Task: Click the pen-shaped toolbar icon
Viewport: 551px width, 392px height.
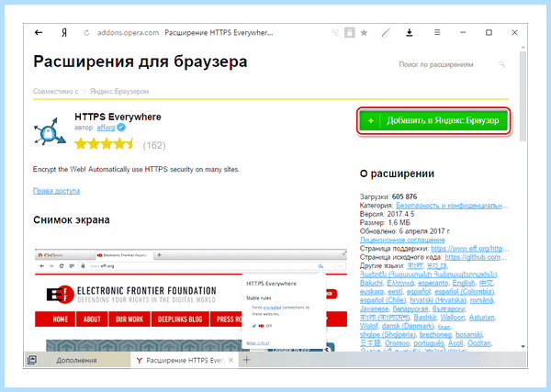Action: coord(386,33)
